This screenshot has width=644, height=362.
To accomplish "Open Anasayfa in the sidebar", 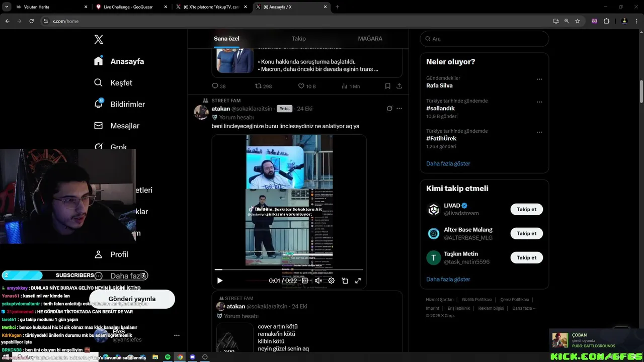I will tap(119, 61).
